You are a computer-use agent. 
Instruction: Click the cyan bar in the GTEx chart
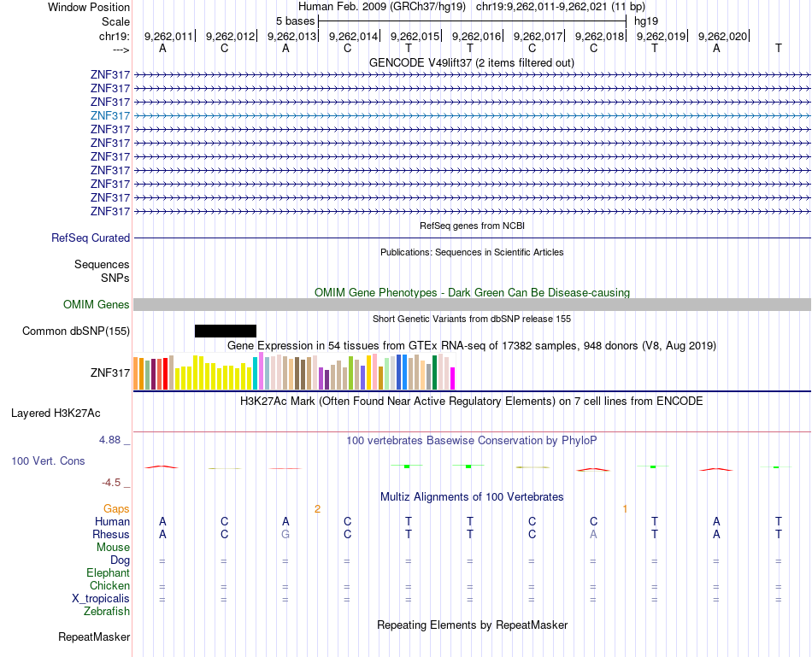coord(255,373)
